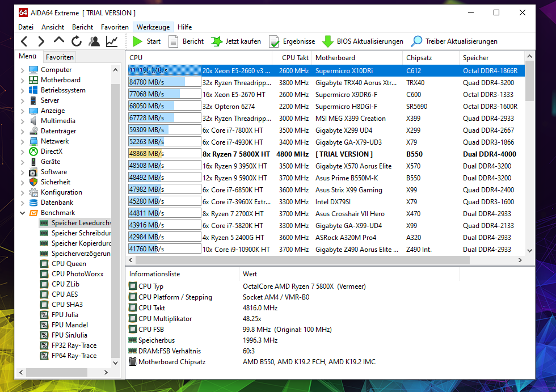Open CPU SHA3 benchmark
The width and height of the screenshot is (556, 392).
click(61, 305)
